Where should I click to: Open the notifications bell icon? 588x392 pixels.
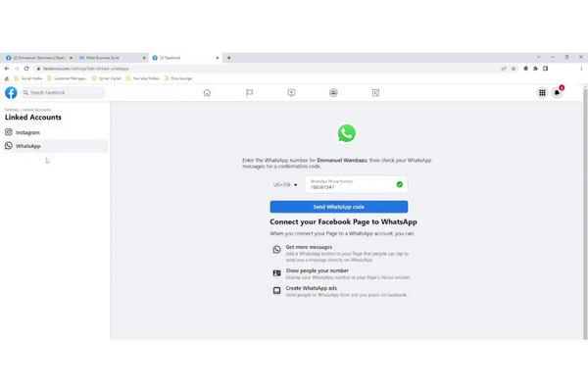tap(558, 93)
